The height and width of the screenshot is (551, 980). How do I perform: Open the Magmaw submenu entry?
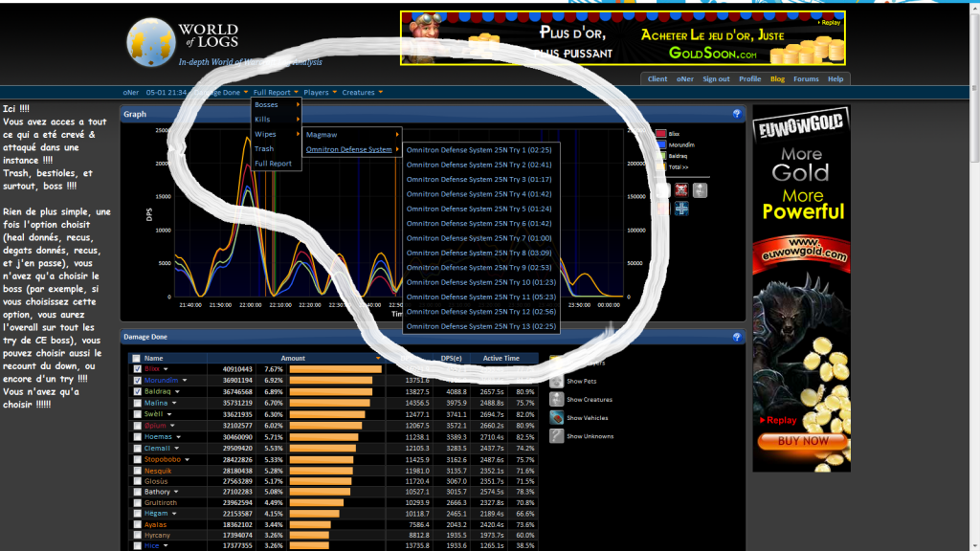352,135
